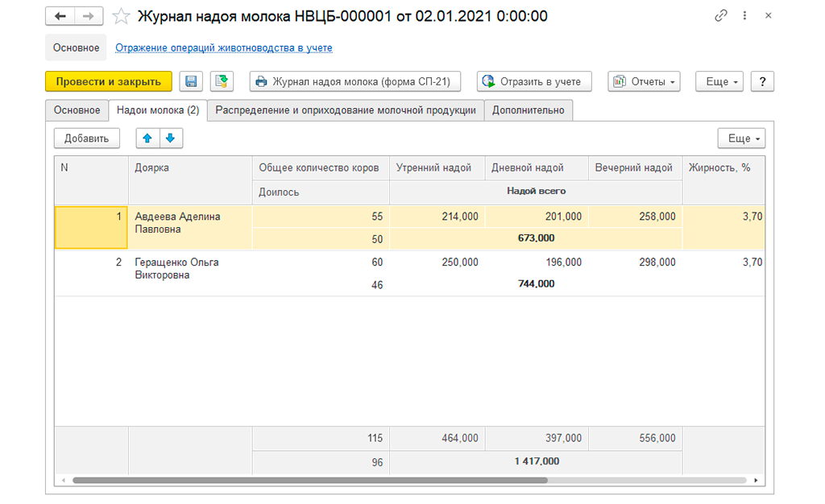Viewport: 825px width, 504px height.
Task: Expand the Отчеты dropdown
Action: 644,81
